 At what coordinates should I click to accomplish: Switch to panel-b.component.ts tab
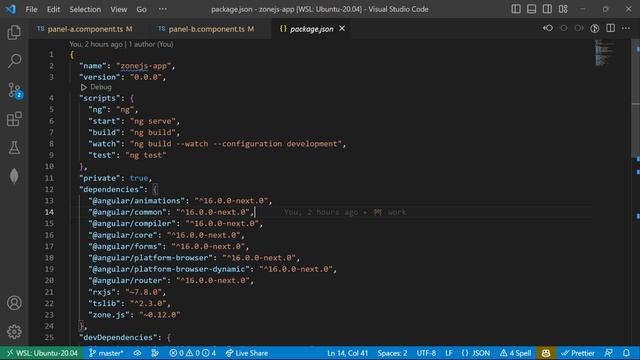coord(206,29)
